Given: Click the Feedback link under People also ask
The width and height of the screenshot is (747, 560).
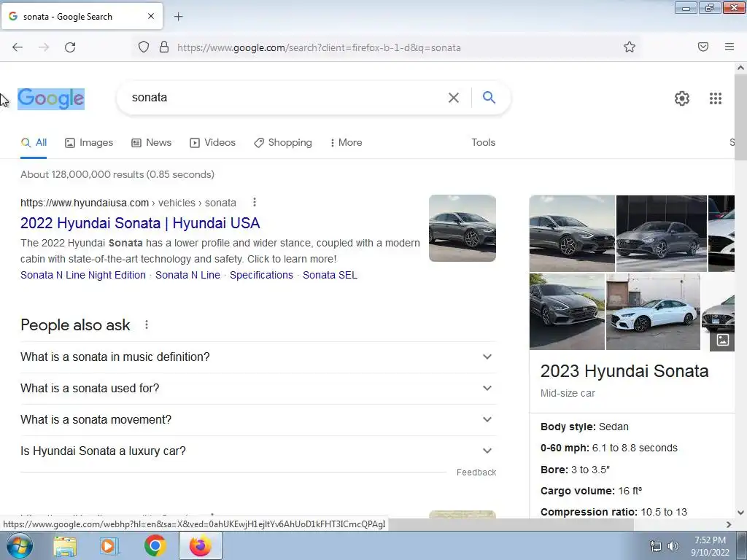Looking at the screenshot, I should click(476, 472).
